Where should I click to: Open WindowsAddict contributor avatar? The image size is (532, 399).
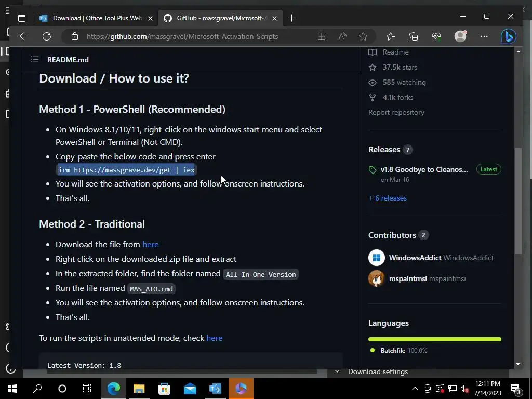[377, 258]
